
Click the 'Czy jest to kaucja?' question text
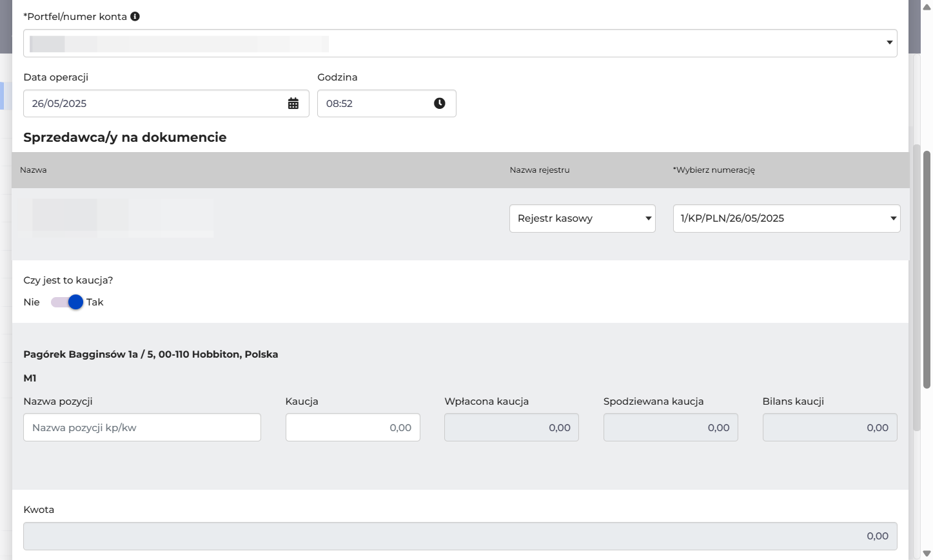[68, 280]
